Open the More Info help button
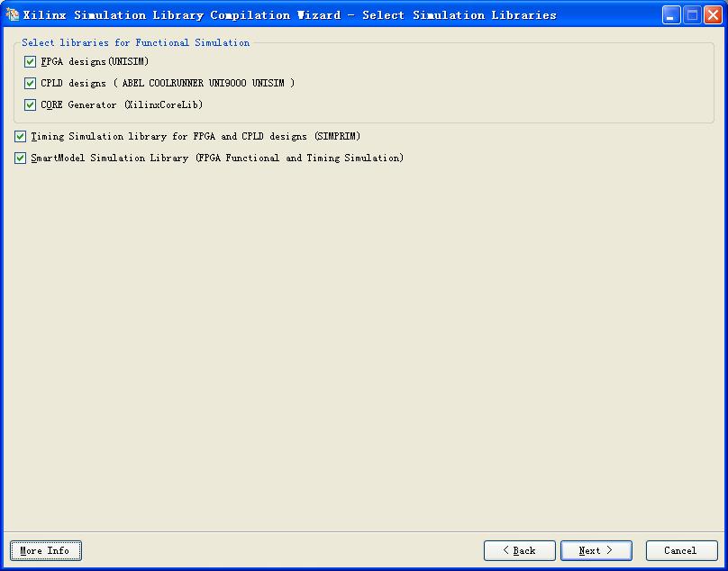 point(46,550)
